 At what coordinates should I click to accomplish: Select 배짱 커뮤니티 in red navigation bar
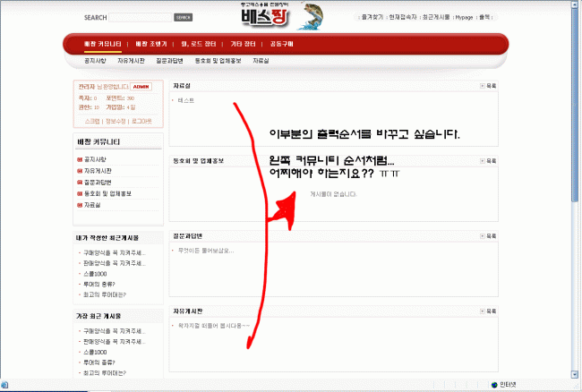(x=102, y=44)
